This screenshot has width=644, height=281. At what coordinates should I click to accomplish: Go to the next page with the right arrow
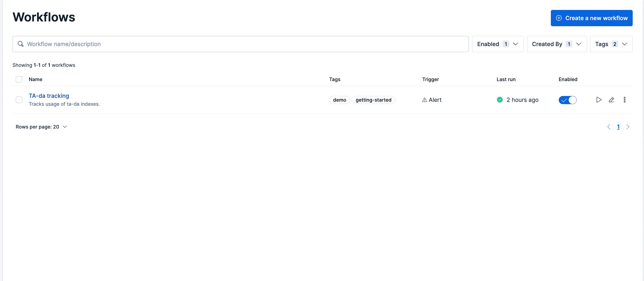point(628,127)
